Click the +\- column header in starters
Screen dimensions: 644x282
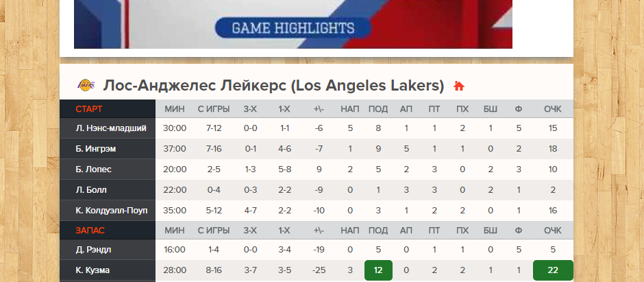[x=319, y=109]
